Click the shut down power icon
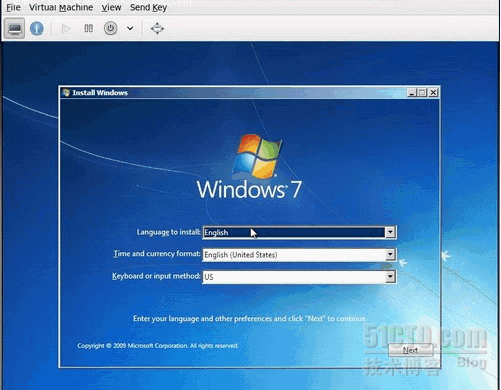The width and height of the screenshot is (501, 390). pyautogui.click(x=110, y=28)
